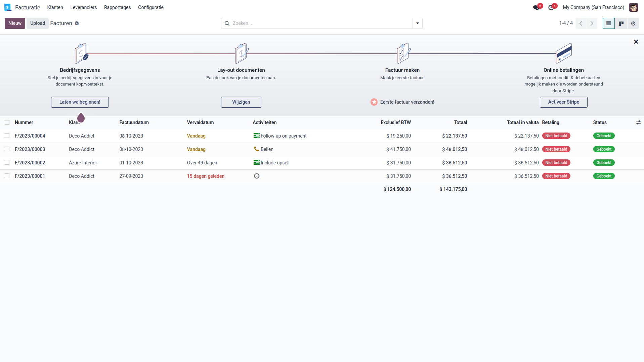644x362 pixels.
Task: Tick the select-all checkbox in header
Action: point(7,122)
